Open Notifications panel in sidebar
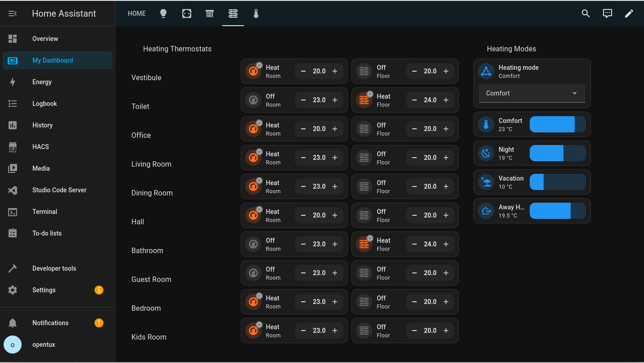 (50, 323)
